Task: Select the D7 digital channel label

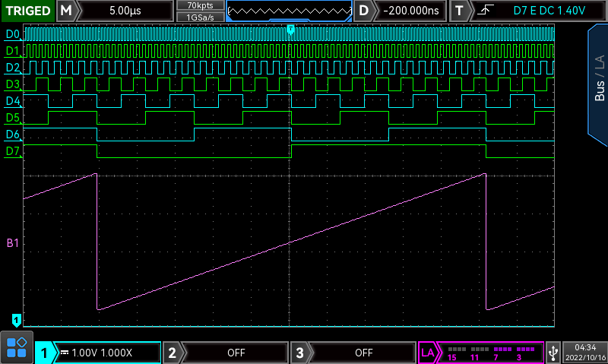Action: pyautogui.click(x=12, y=150)
